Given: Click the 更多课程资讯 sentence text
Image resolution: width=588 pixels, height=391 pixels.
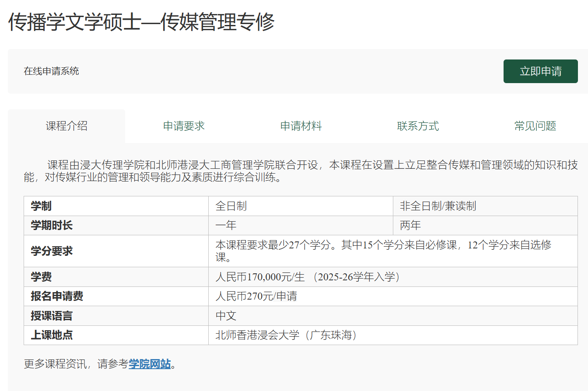Looking at the screenshot, I should (100, 364).
